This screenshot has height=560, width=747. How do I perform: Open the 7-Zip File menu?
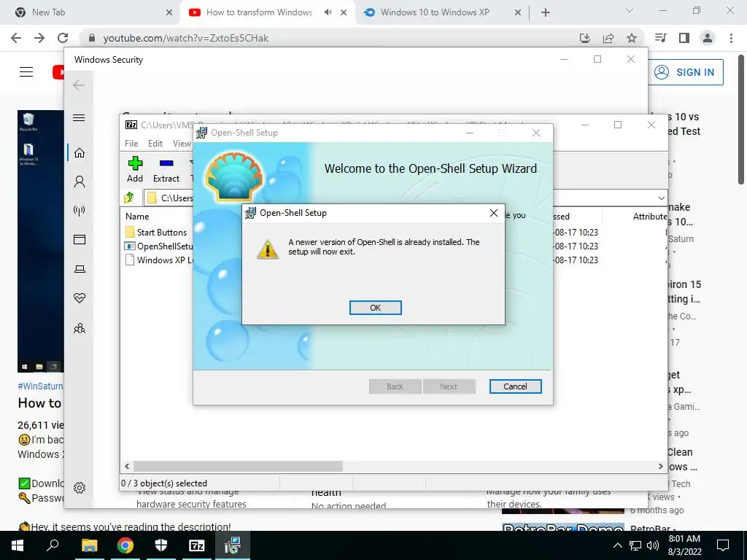point(131,144)
